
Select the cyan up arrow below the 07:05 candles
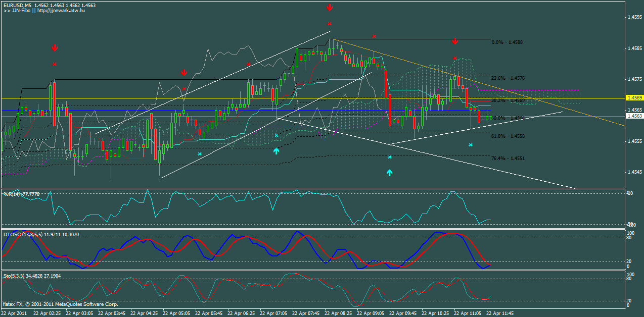(x=276, y=150)
